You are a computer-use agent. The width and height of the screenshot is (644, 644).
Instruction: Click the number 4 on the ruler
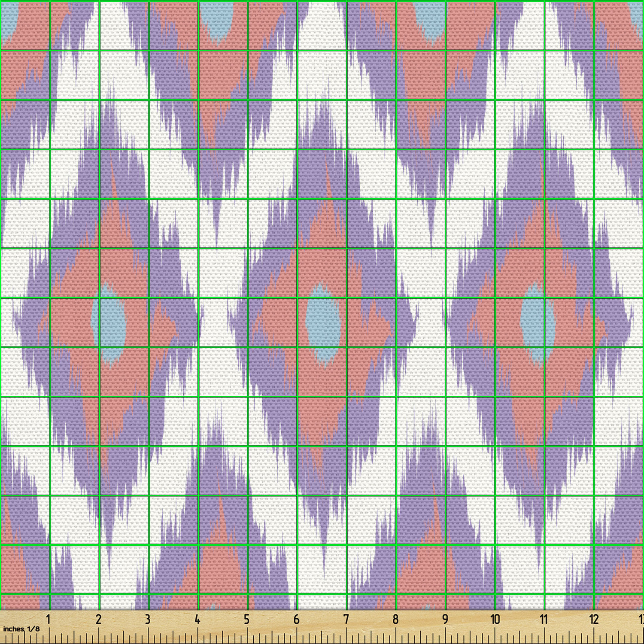click(x=197, y=620)
